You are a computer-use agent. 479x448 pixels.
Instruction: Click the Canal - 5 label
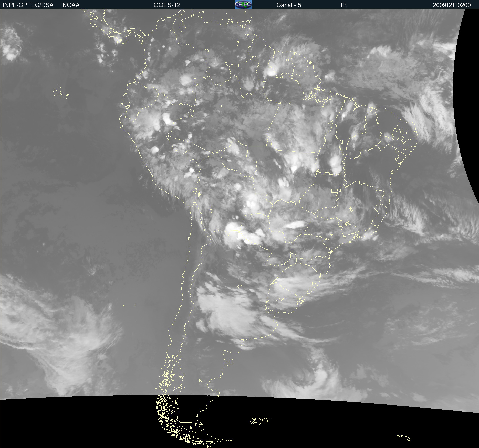tap(289, 5)
